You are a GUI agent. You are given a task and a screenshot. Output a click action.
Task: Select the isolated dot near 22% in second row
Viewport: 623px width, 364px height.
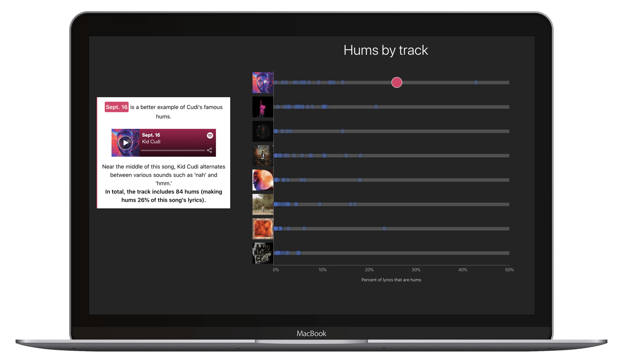point(376,107)
